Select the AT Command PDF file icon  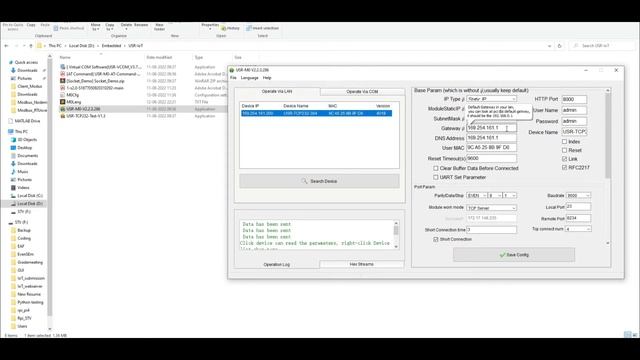pos(62,74)
